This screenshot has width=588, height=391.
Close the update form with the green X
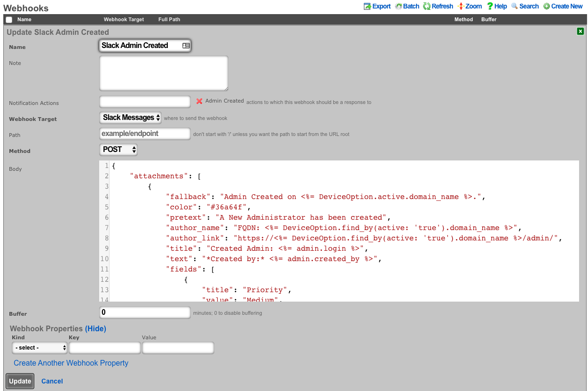pos(580,32)
